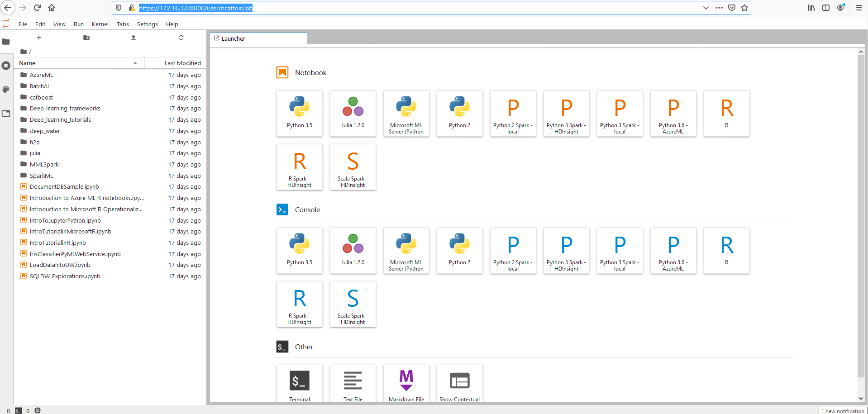Open a Python 3.5 console
This screenshot has width=868, height=414.
(x=299, y=251)
